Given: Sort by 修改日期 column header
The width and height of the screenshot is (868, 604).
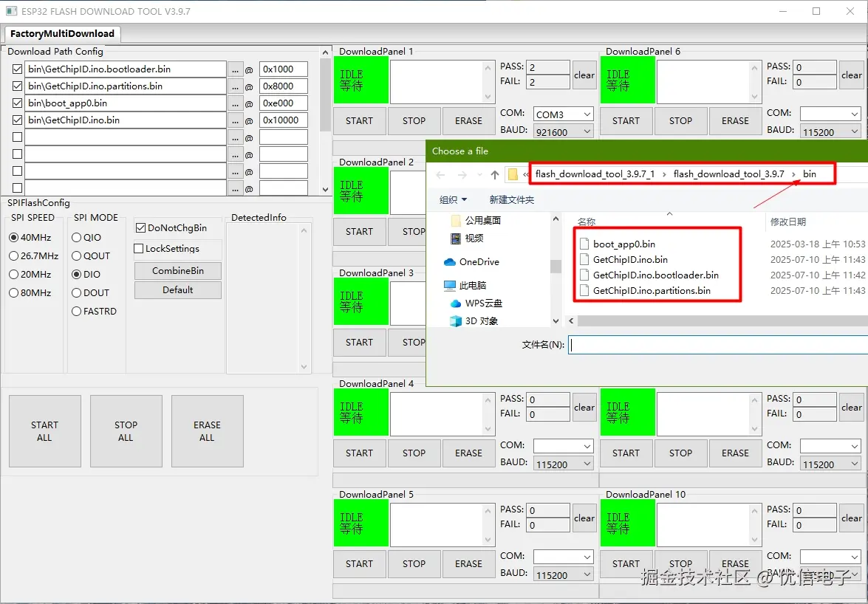Looking at the screenshot, I should coord(787,222).
